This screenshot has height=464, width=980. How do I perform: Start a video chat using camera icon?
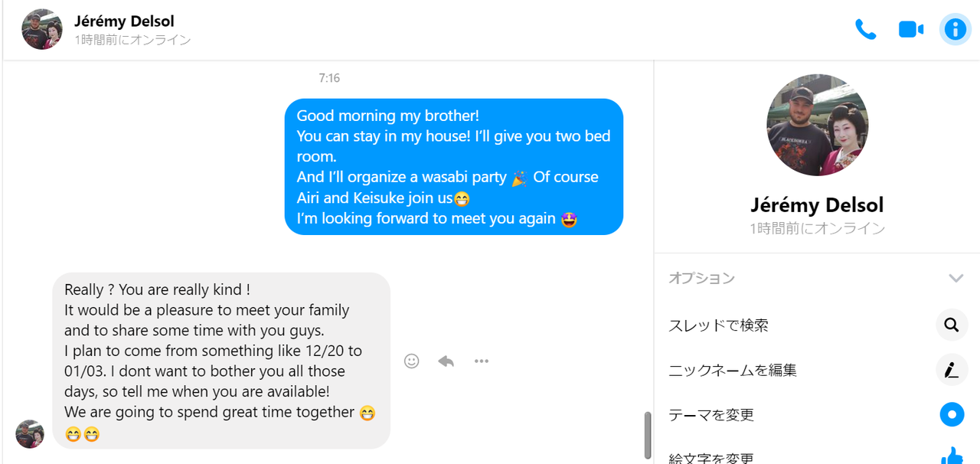(910, 30)
